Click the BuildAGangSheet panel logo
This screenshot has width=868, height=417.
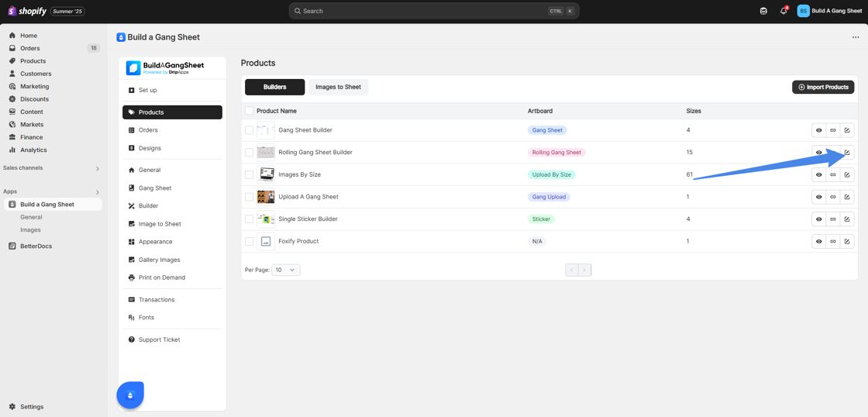[165, 67]
